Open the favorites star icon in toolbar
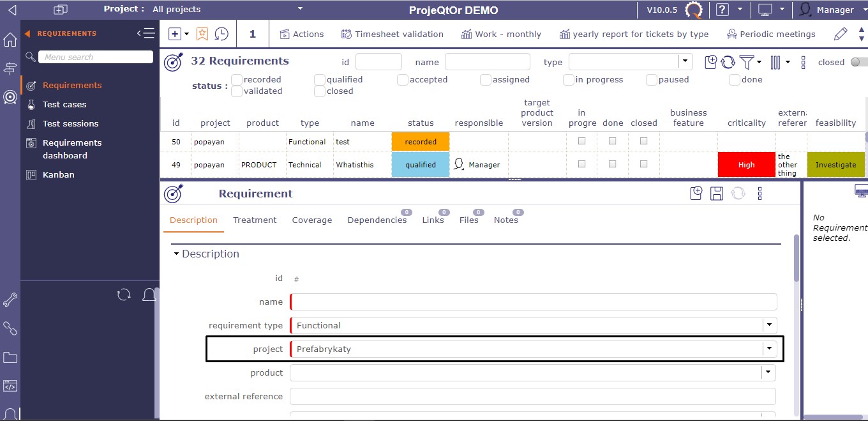 pyautogui.click(x=202, y=34)
